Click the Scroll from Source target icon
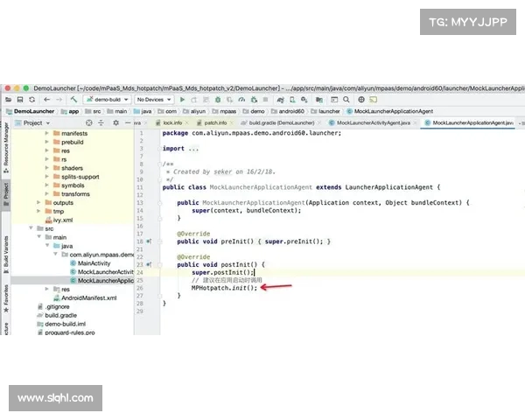This screenshot has height=420, width=525. click(88, 122)
